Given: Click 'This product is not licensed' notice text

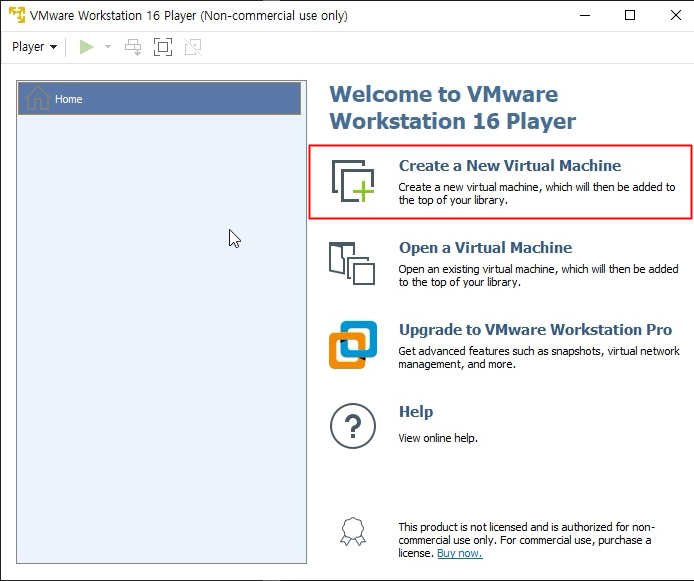Looking at the screenshot, I should tap(526, 540).
